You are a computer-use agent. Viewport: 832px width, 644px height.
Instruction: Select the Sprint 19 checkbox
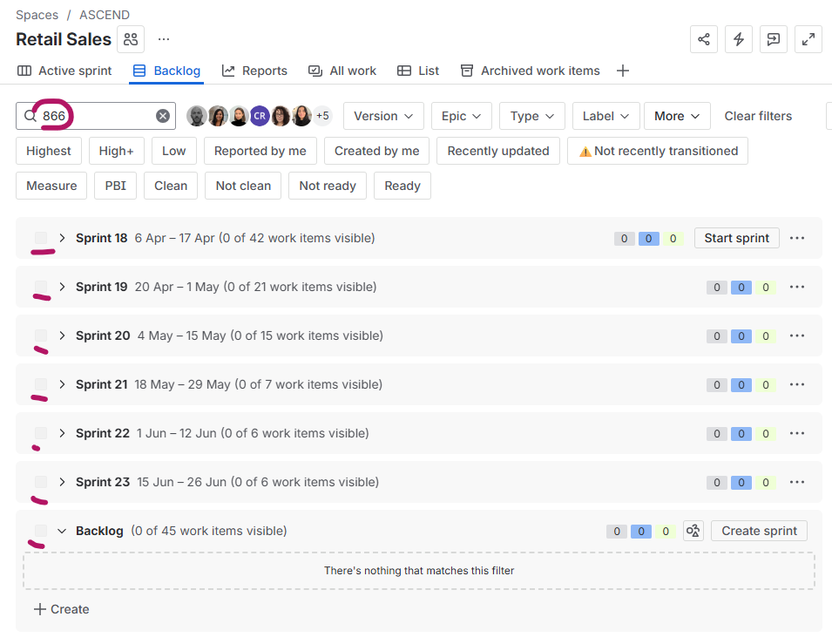pyautogui.click(x=41, y=287)
